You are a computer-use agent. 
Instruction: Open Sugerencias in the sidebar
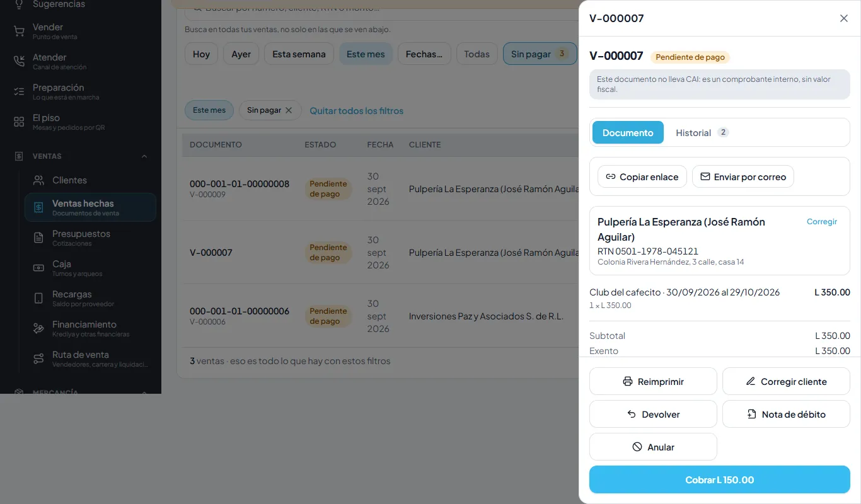[x=81, y=4]
